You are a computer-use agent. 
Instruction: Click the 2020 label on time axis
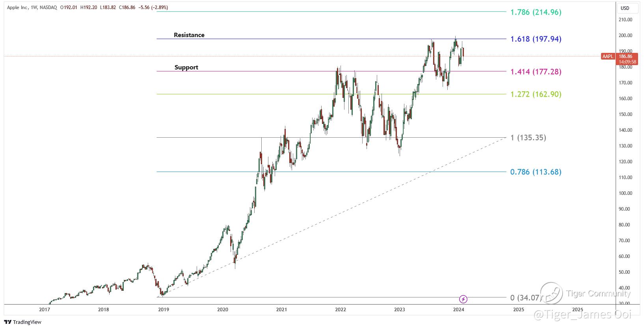(x=222, y=310)
